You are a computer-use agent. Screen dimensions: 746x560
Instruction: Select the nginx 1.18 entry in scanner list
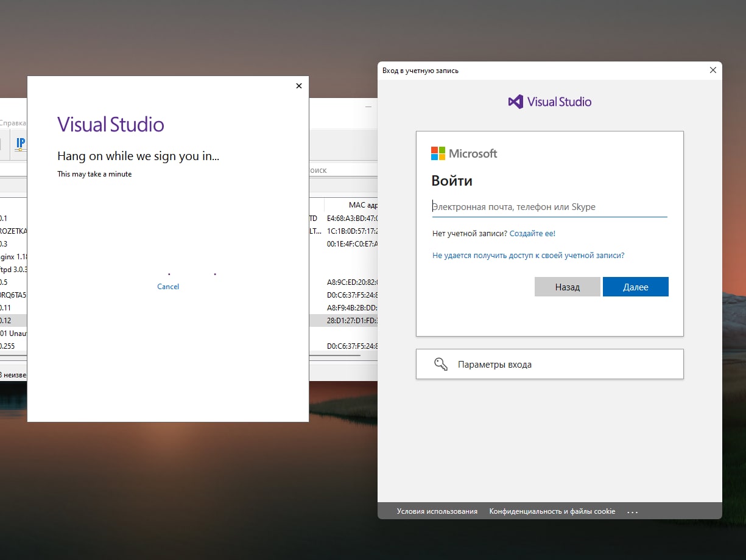(x=13, y=257)
